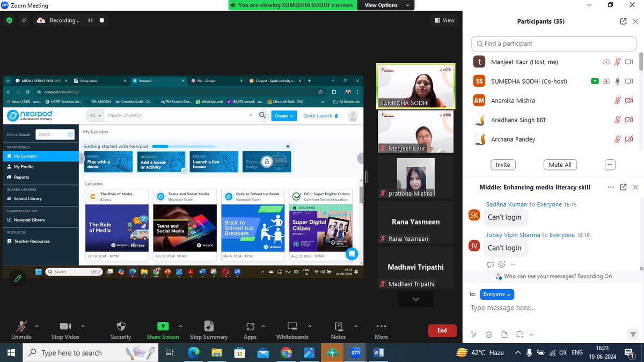The height and width of the screenshot is (362, 644).
Task: Reply to Jobey's message with thread icon
Action: click(490, 264)
